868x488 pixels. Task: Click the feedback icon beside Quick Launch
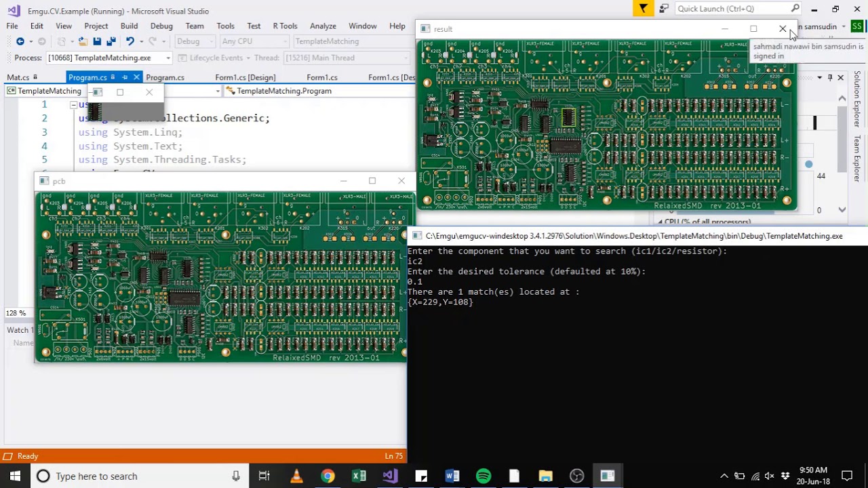coord(664,9)
